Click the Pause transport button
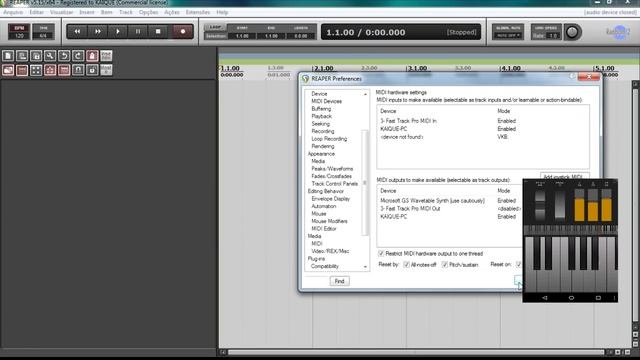Viewport: 640px width, 360px height. [x=138, y=31]
